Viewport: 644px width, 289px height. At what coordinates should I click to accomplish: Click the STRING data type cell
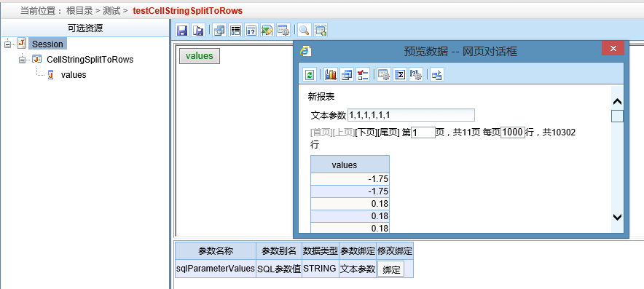coord(320,269)
